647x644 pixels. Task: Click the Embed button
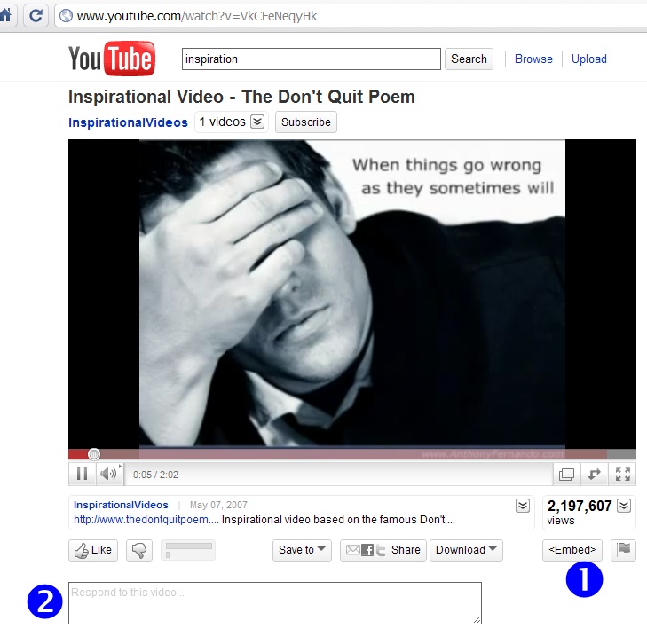pos(572,550)
